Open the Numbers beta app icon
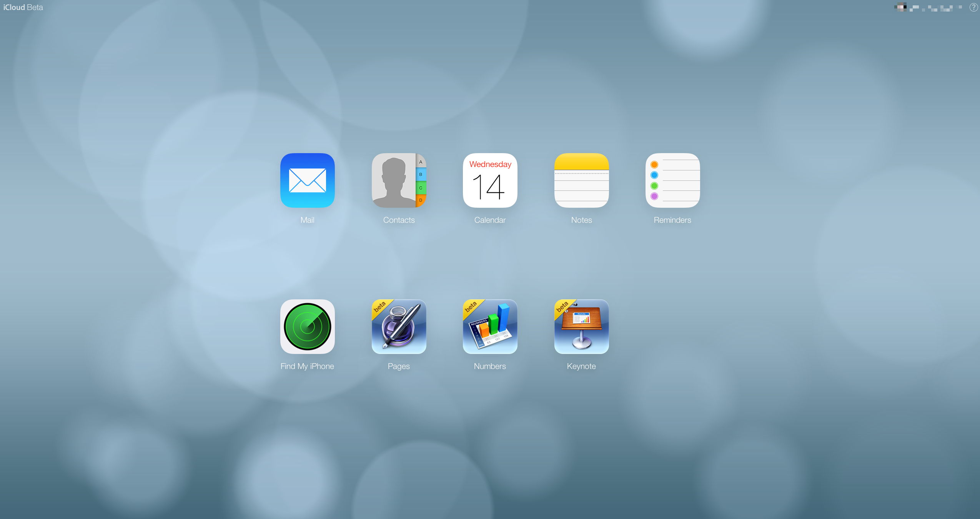 pyautogui.click(x=489, y=326)
